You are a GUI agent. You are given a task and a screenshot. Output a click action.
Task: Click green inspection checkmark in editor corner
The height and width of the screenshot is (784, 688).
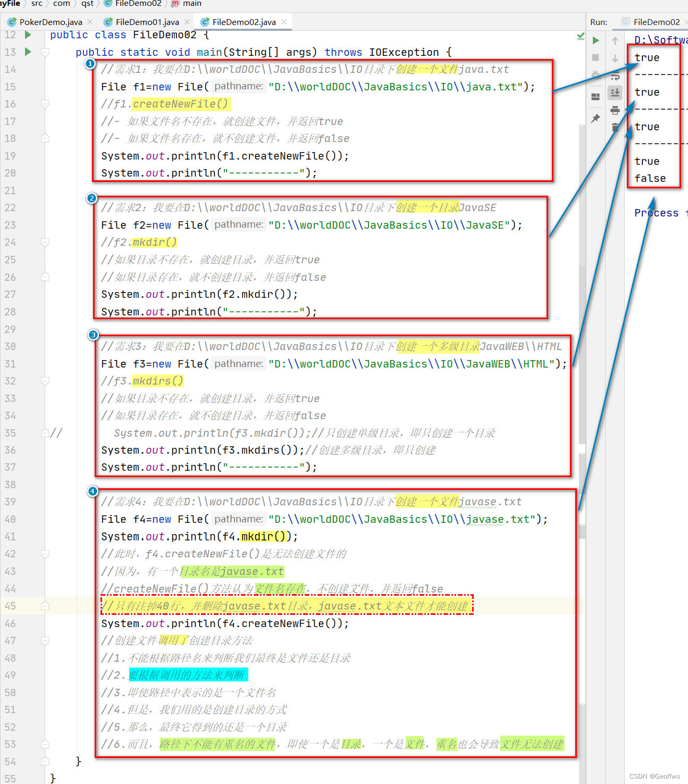[581, 37]
